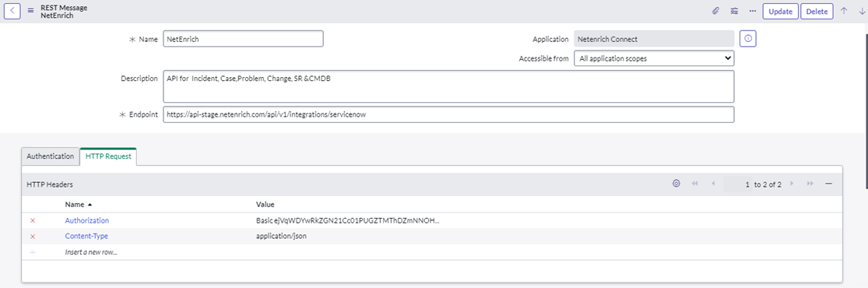Click into the Endpoint URL field

tap(449, 114)
